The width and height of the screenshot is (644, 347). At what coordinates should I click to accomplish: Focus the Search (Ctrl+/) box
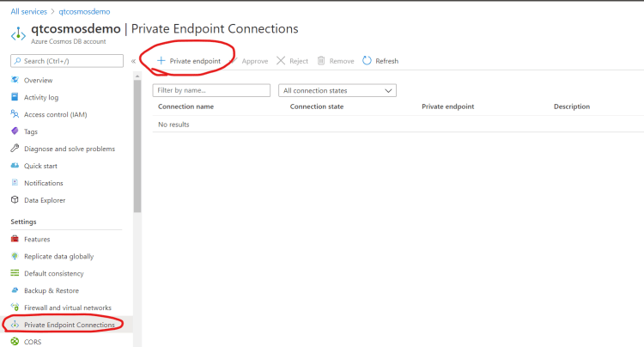[67, 61]
